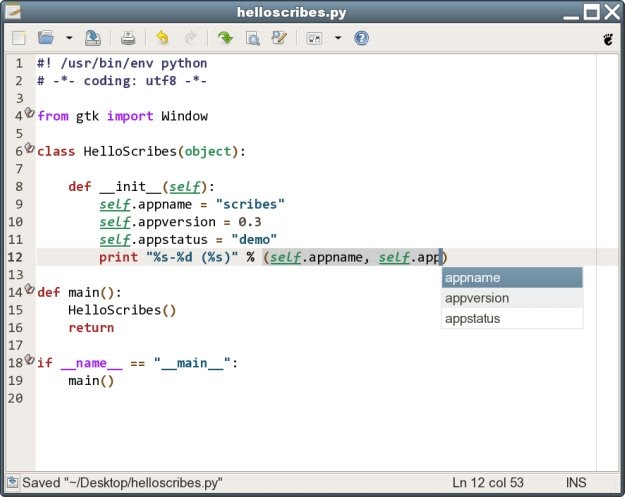Create a new document with the New icon
The image size is (625, 497).
[19, 38]
